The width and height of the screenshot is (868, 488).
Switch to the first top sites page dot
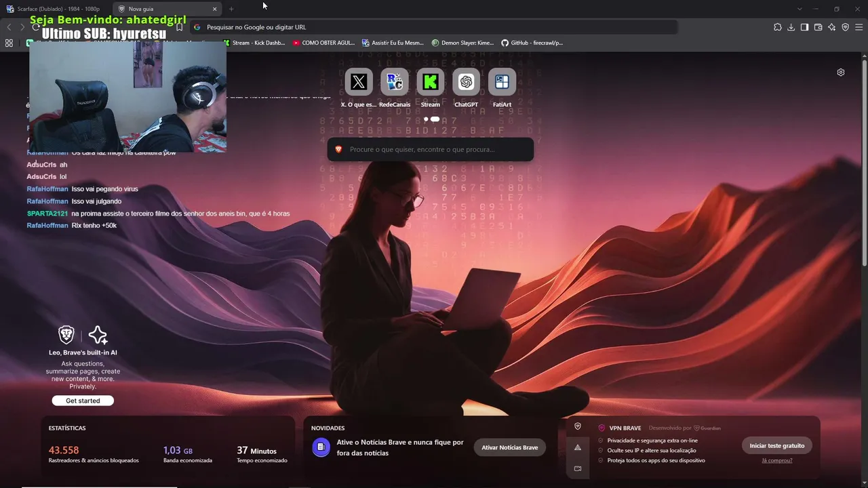426,119
